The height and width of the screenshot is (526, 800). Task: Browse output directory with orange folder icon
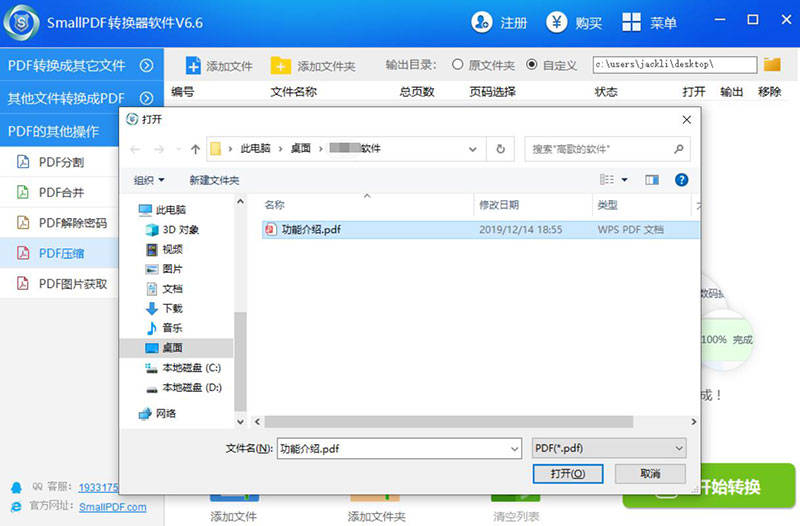point(772,64)
